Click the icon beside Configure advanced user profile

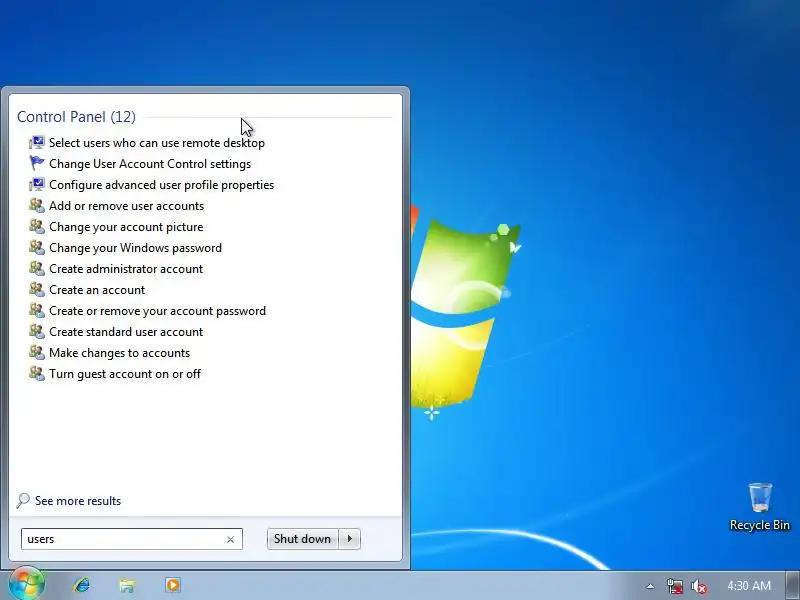tap(37, 184)
